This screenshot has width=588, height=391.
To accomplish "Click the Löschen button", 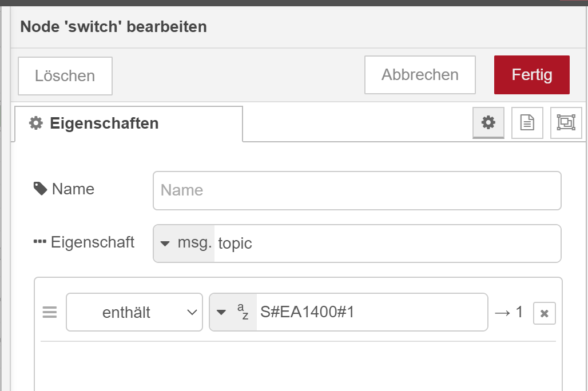I will pos(65,75).
